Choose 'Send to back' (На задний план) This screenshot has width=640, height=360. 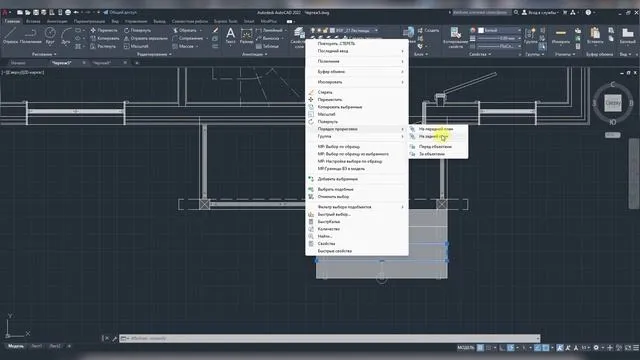[x=438, y=136]
